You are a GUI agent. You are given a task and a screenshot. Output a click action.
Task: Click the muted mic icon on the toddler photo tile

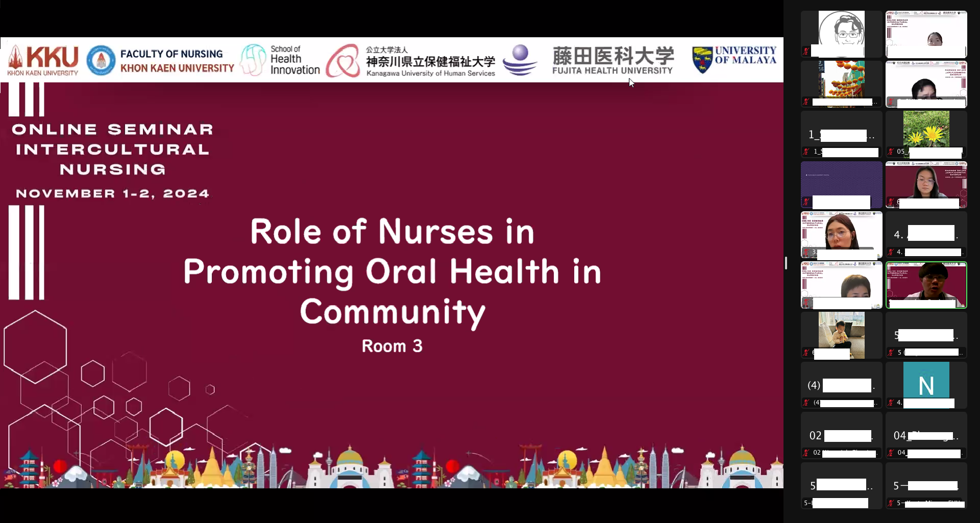[806, 353]
